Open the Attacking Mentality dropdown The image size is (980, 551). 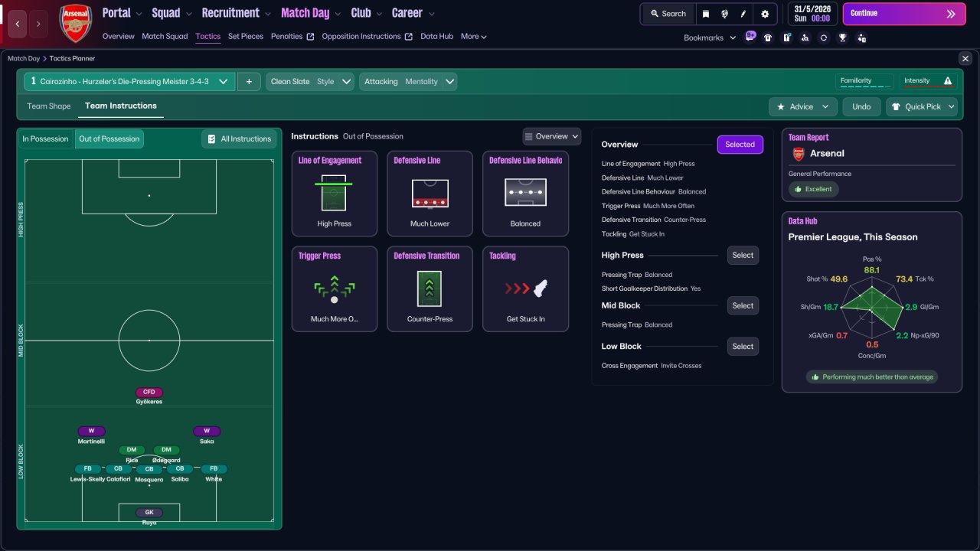coord(408,81)
